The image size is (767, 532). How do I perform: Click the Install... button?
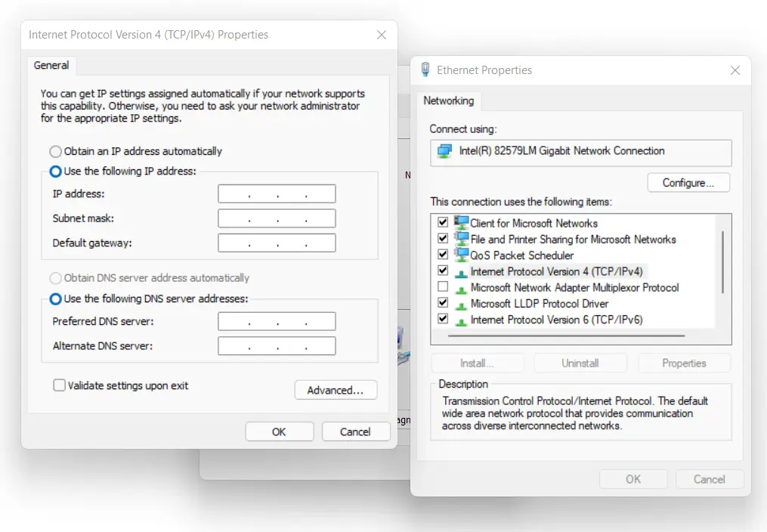[478, 363]
